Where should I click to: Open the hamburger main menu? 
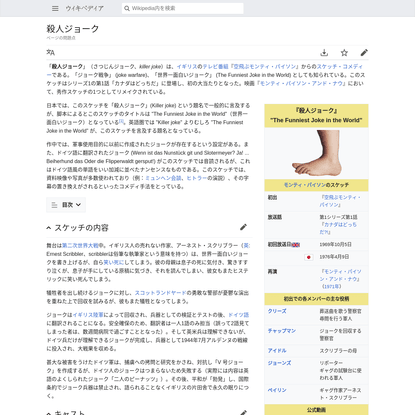click(x=55, y=8)
